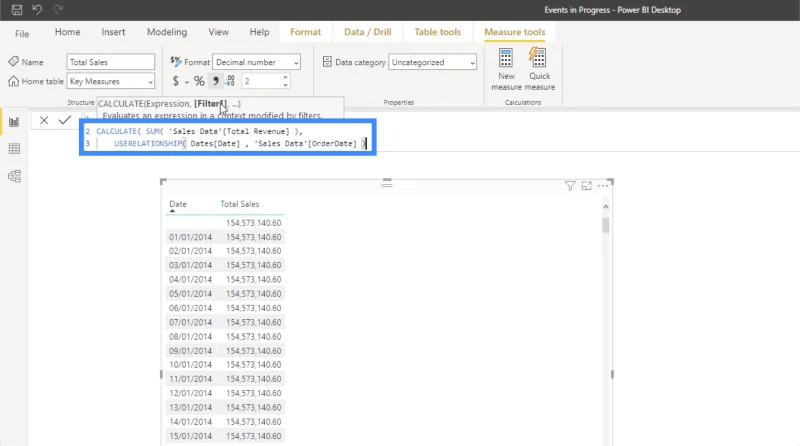Commit formula with the checkmark icon
Image resolution: width=800 pixels, height=446 pixels.
click(65, 120)
